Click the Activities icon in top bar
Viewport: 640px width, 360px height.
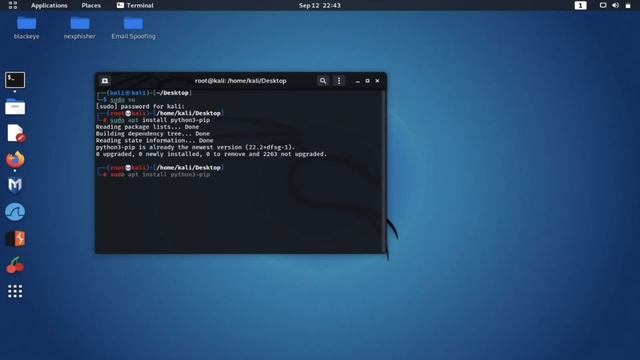(x=13, y=5)
